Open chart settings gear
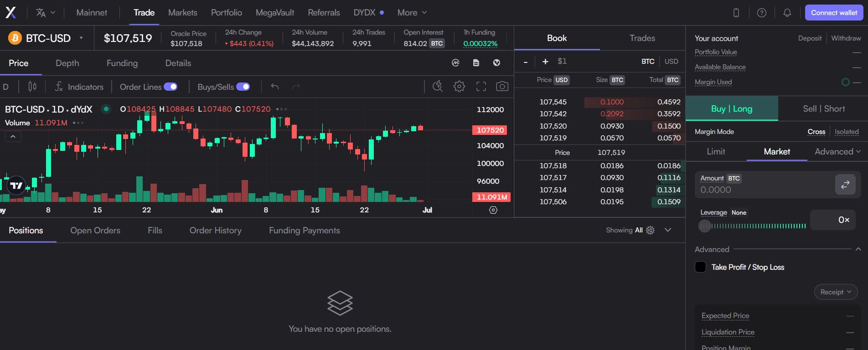 point(459,86)
